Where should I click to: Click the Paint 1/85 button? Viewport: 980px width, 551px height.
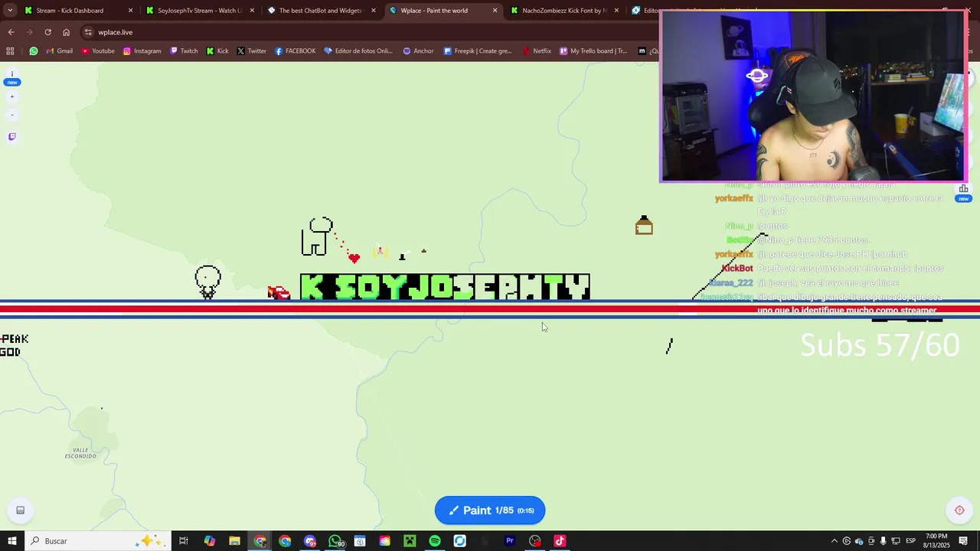click(490, 510)
